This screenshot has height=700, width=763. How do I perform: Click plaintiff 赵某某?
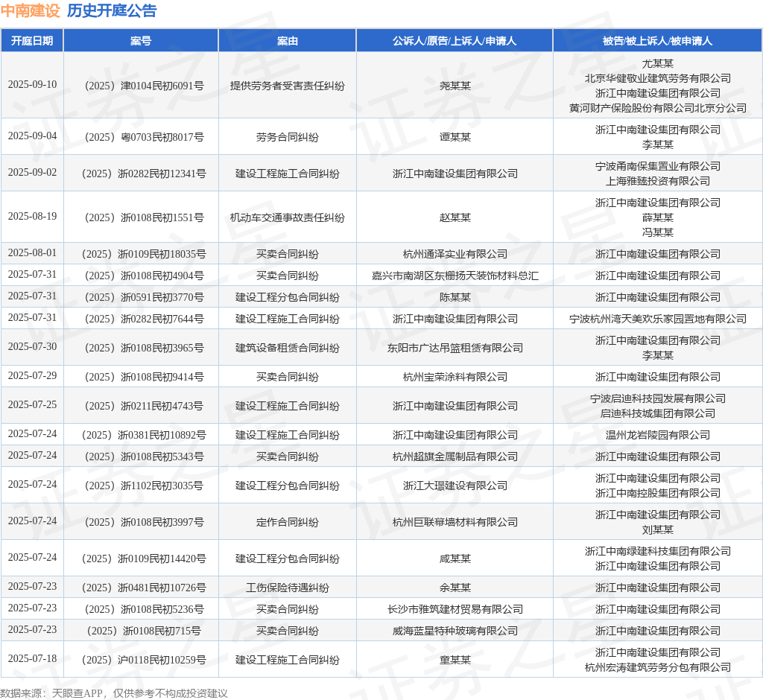(x=455, y=217)
